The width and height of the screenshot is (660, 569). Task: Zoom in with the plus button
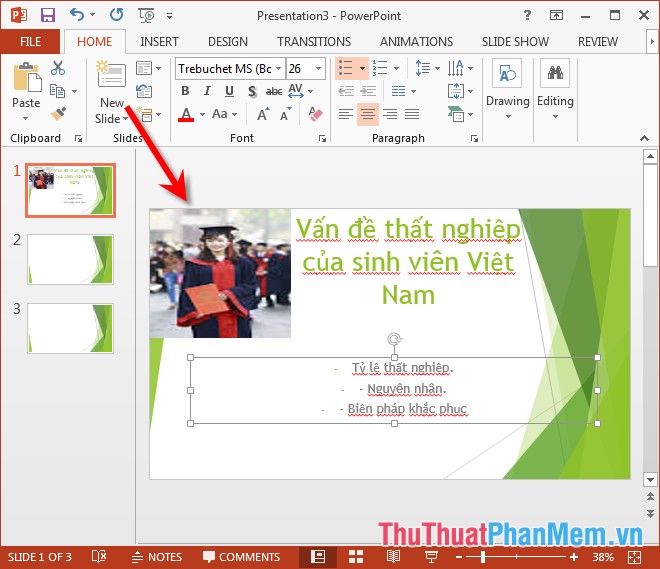pos(574,557)
